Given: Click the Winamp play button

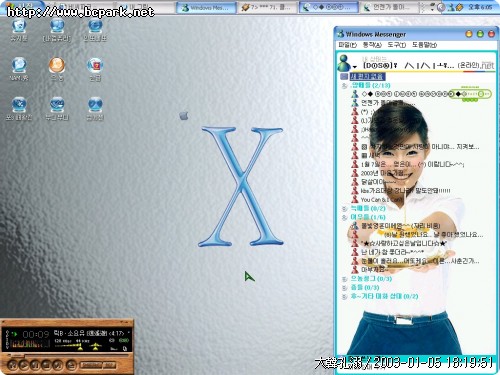Looking at the screenshot, I should [x=24, y=365].
